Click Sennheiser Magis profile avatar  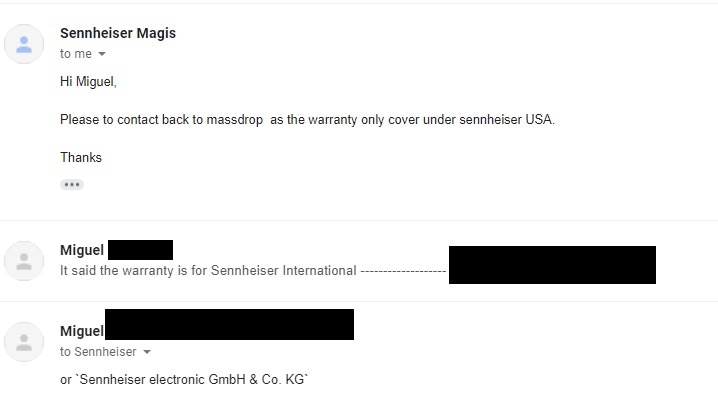[24, 43]
